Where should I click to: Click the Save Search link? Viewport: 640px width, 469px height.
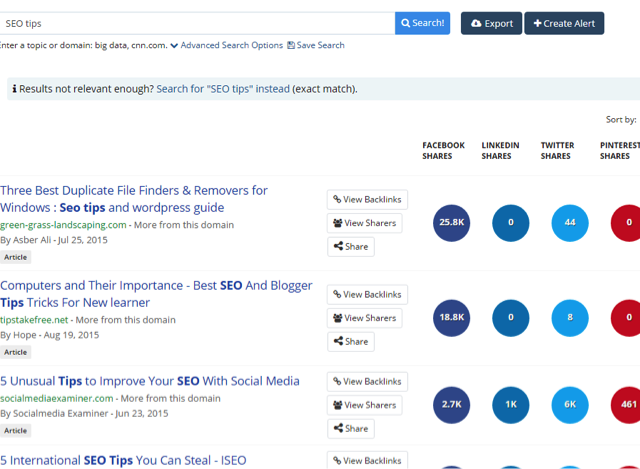coord(316,45)
